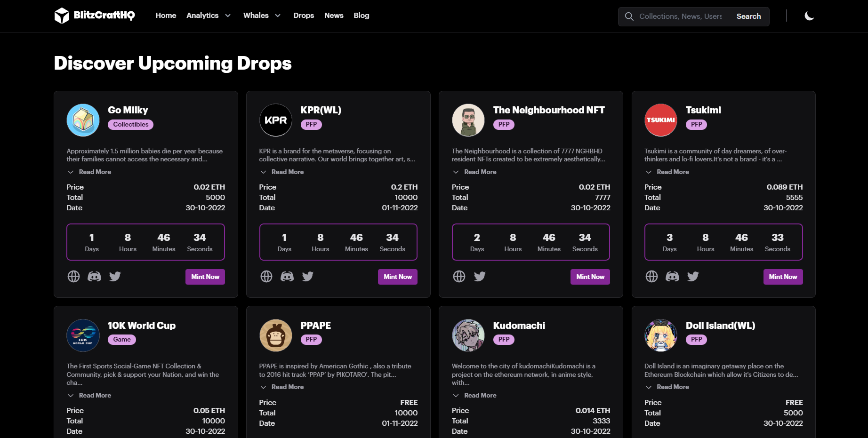Open the Doll Island(WL) title
Viewport: 868px width, 438px height.
pos(720,326)
